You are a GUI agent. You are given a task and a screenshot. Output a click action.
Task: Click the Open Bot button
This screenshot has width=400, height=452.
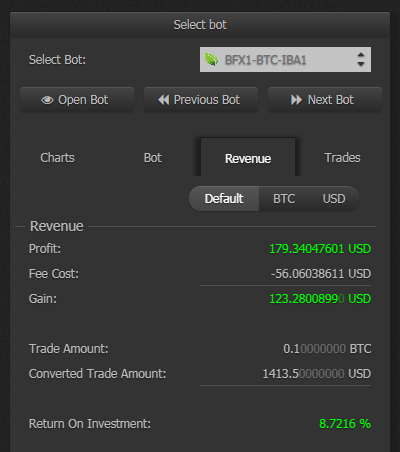[x=77, y=100]
